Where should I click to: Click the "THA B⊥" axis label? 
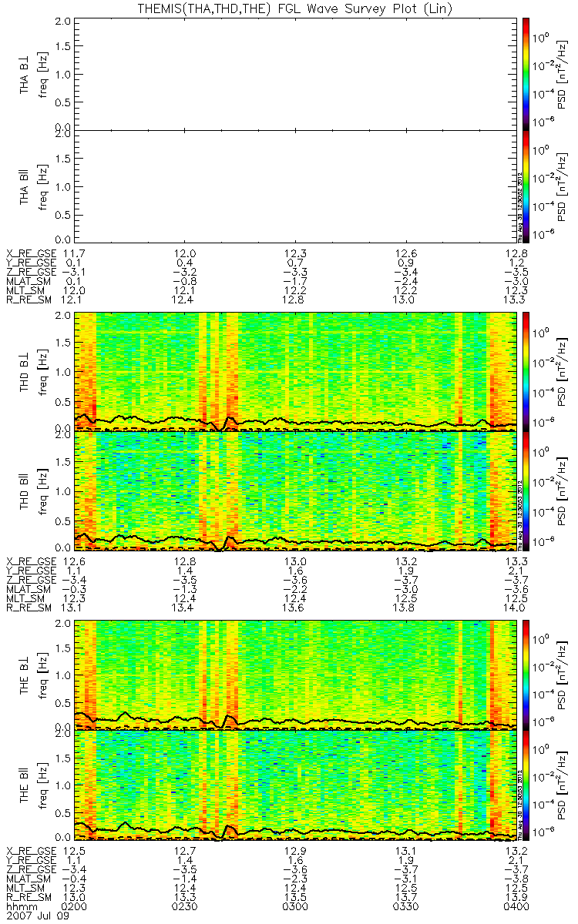[x=25, y=75]
